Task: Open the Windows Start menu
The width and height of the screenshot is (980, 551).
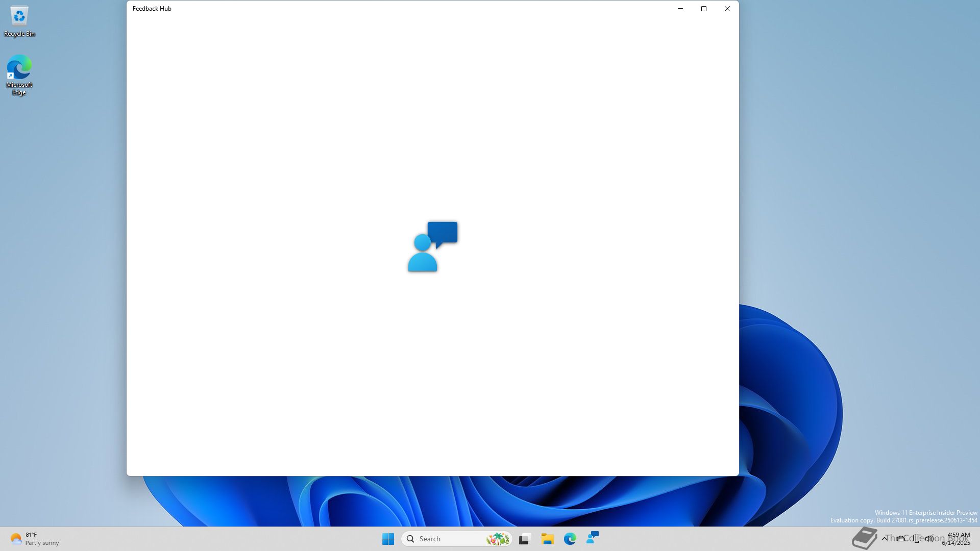Action: tap(388, 539)
